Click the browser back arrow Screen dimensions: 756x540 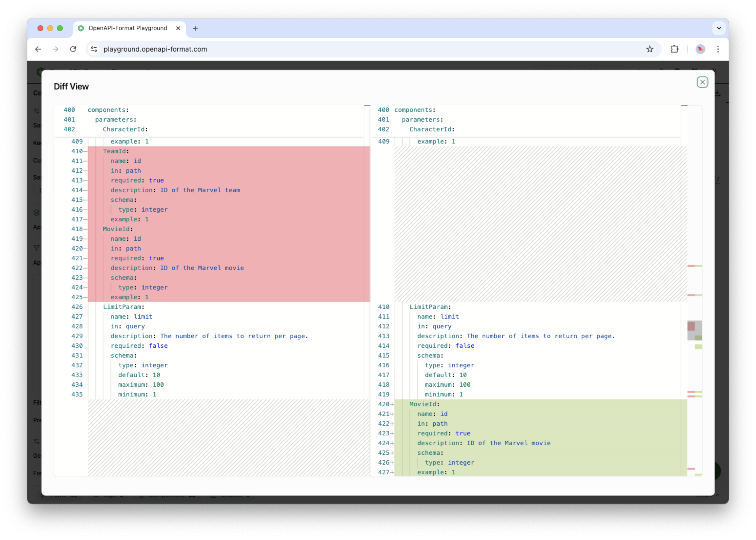tap(38, 49)
